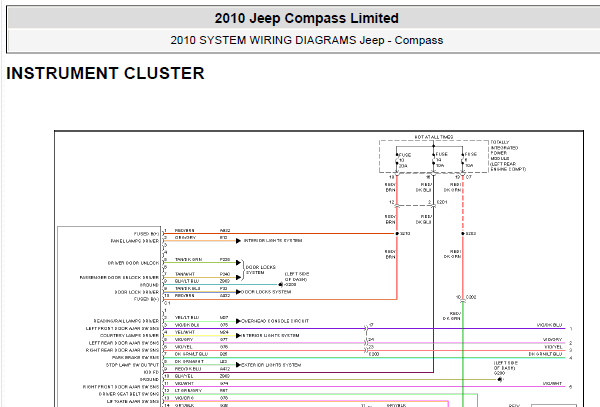
Task: Click the "LT GRN/GRY" wire color label
Action: click(x=188, y=391)
